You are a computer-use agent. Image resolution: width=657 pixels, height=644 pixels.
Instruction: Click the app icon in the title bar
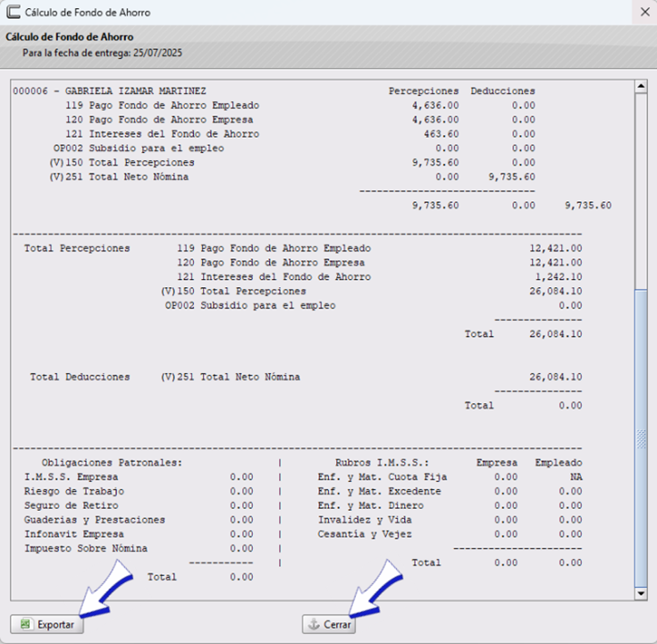pos(13,13)
